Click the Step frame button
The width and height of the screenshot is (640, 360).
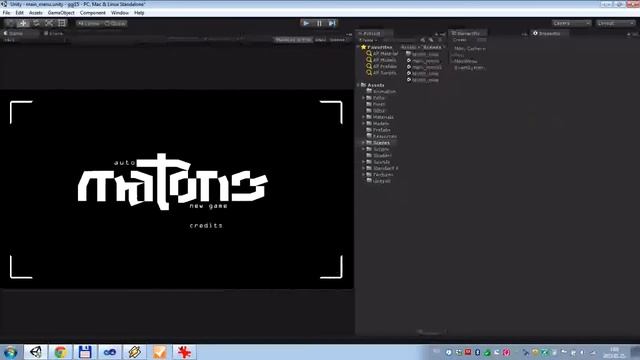click(332, 23)
